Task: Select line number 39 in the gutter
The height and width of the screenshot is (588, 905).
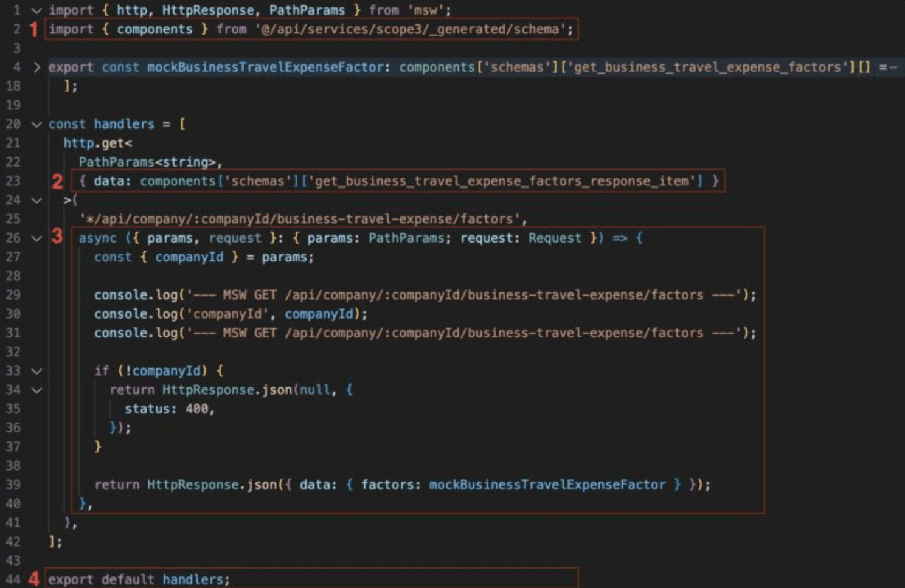Action: click(x=13, y=485)
